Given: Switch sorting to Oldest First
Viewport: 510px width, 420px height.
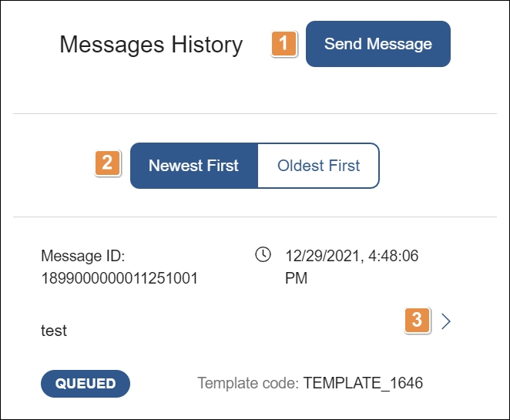Looking at the screenshot, I should (x=318, y=166).
